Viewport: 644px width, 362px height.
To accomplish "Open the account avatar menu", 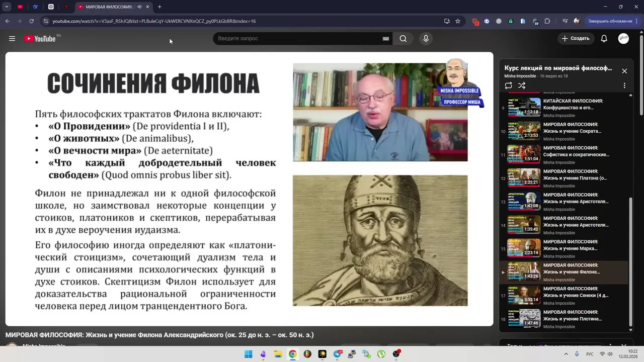I will pos(623,39).
